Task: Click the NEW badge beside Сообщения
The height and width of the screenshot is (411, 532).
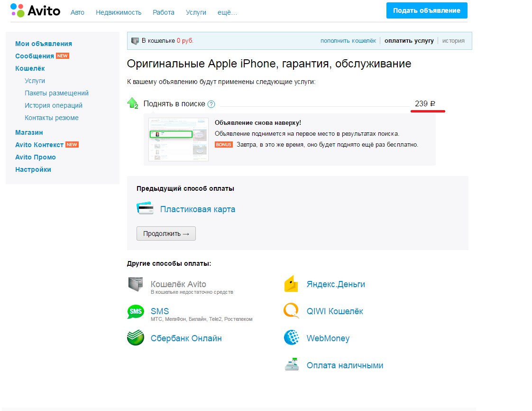Action: [63, 56]
